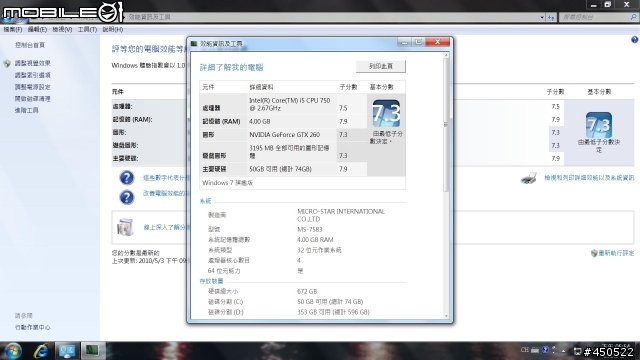Open the address bar history dropdown
The height and width of the screenshot is (360, 640).
pyautogui.click(x=542, y=17)
